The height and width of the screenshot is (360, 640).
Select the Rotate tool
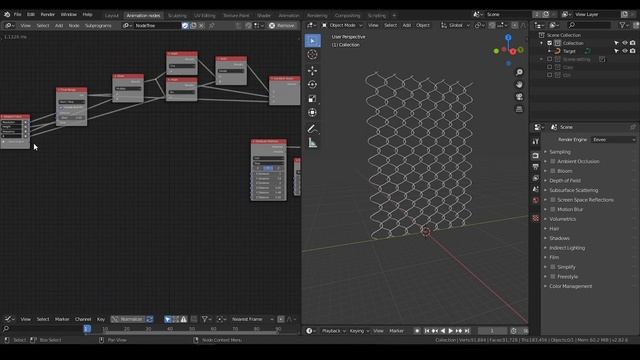(x=312, y=84)
